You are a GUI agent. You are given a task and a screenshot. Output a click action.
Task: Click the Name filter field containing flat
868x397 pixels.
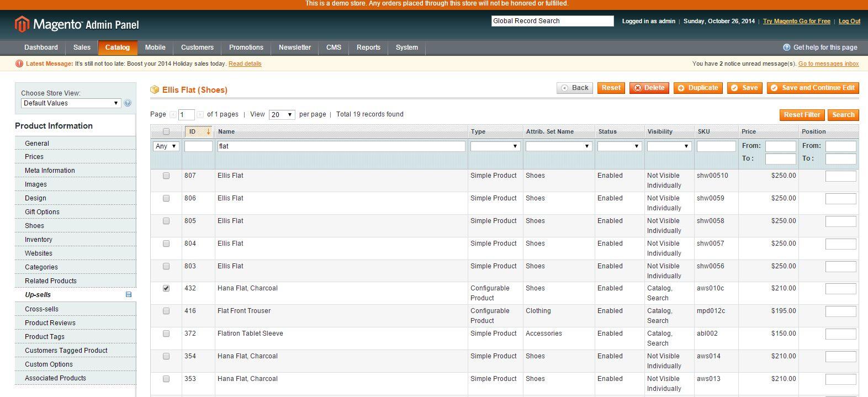tap(341, 146)
